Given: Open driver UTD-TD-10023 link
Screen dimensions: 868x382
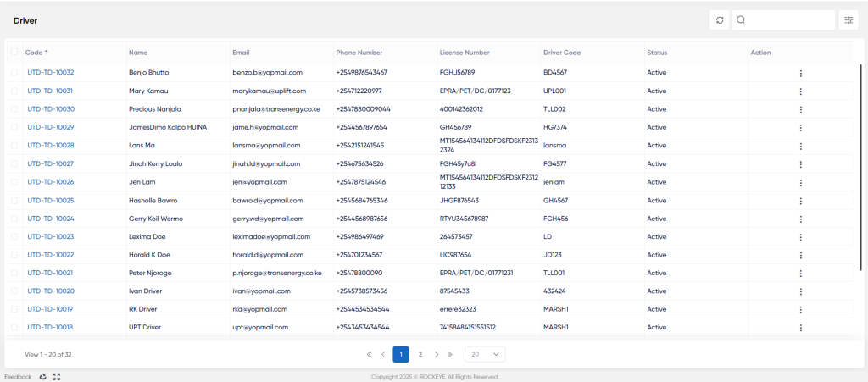Looking at the screenshot, I should 50,236.
